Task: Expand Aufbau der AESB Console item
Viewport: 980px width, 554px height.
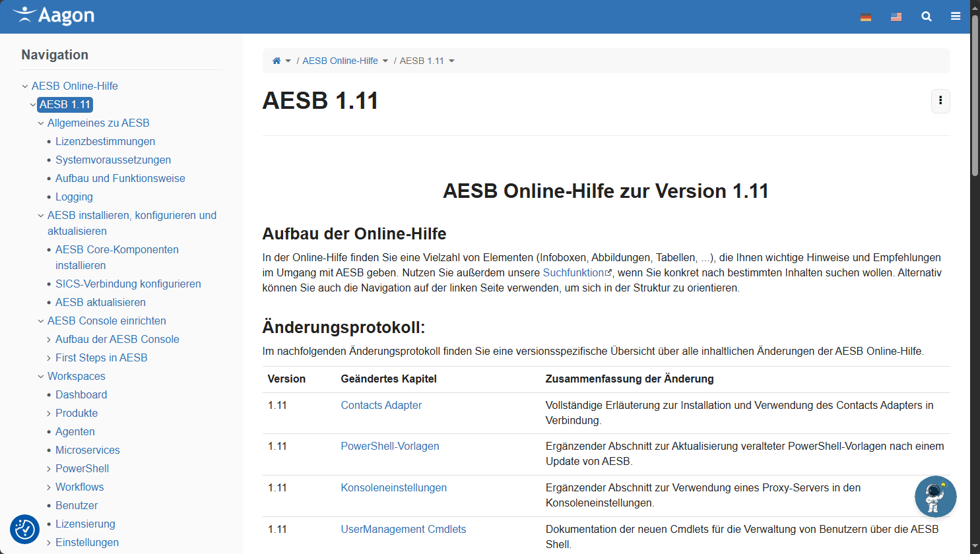Action: (x=49, y=340)
